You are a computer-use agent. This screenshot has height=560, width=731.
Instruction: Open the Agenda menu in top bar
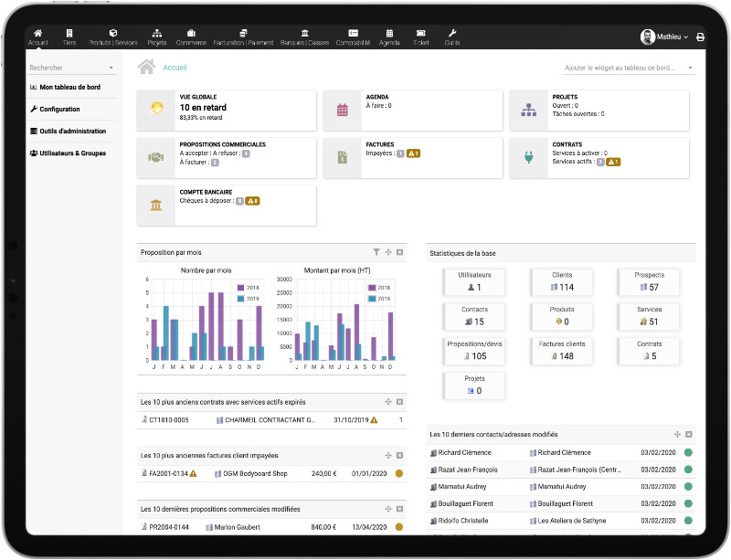[389, 37]
